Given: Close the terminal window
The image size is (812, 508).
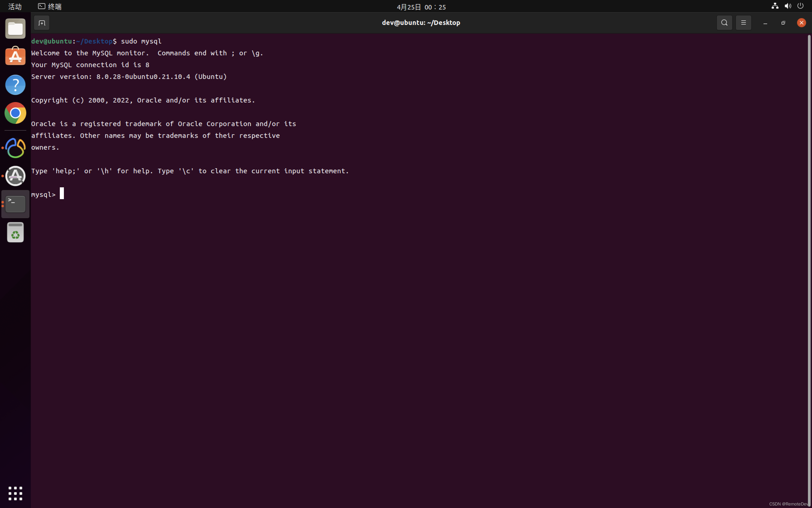Looking at the screenshot, I should [802, 23].
